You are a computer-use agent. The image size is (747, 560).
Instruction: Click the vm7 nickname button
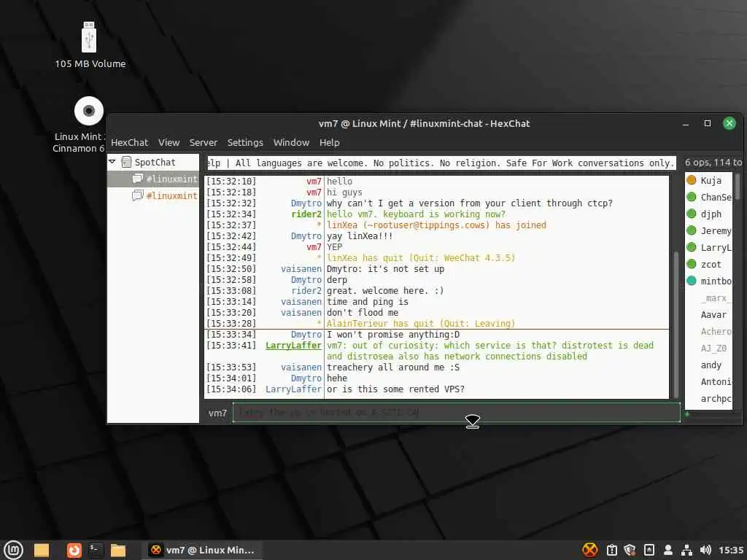217,413
